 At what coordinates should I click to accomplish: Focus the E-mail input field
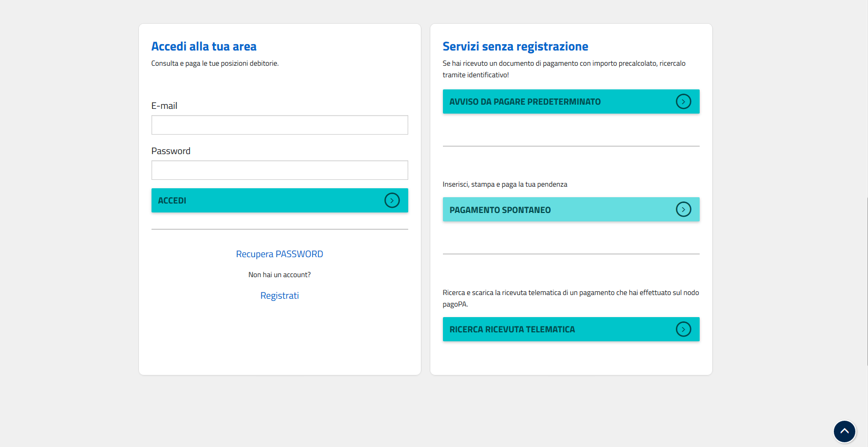279,125
